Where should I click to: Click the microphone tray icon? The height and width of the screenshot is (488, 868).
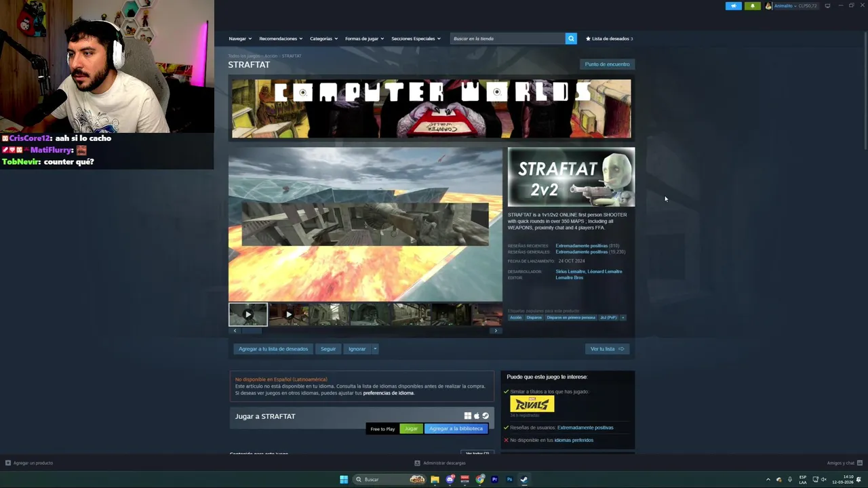pos(789,479)
